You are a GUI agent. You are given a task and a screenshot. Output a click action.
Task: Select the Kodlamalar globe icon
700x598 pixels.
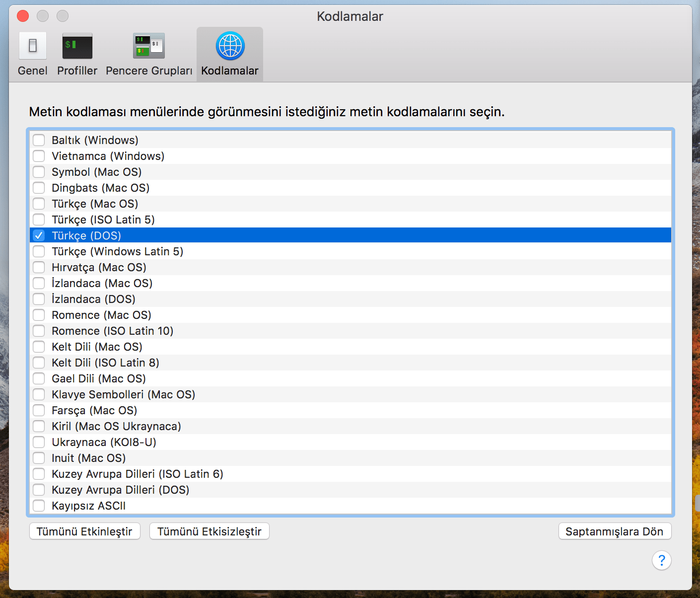pos(230,46)
